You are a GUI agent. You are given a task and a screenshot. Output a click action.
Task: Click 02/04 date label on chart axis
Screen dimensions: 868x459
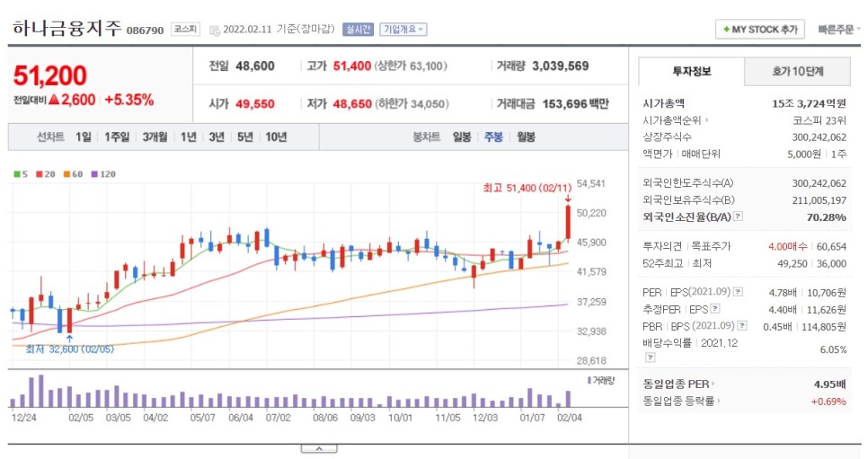point(570,418)
